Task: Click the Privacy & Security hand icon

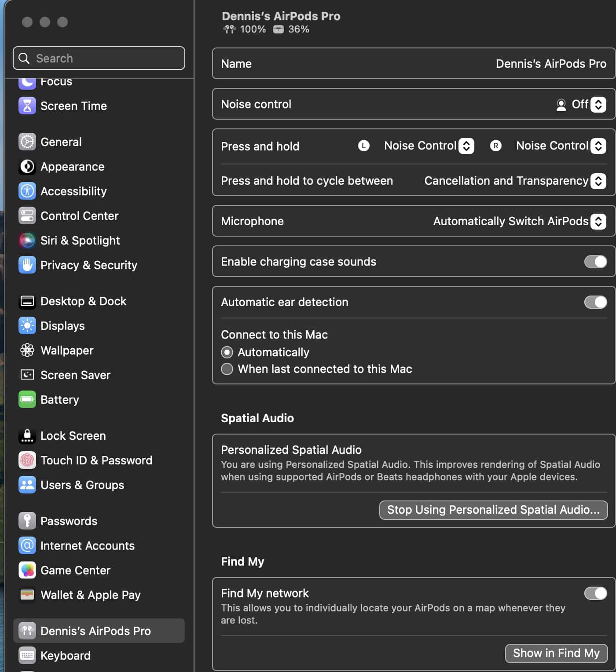Action: (27, 265)
